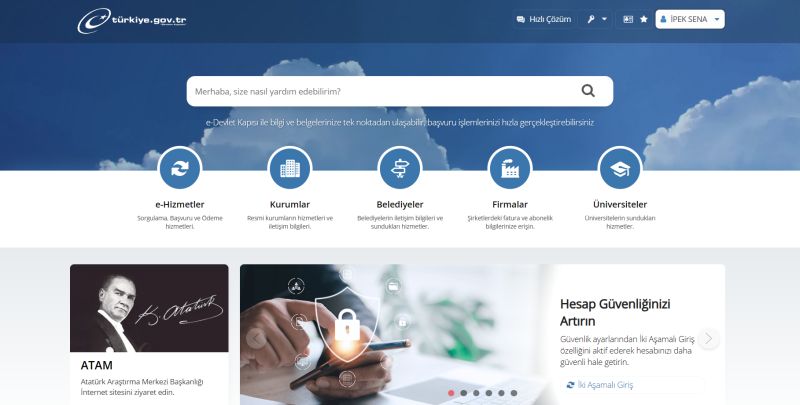This screenshot has height=405, width=800.
Task: Expand the key icon dropdown
Action: [x=597, y=19]
